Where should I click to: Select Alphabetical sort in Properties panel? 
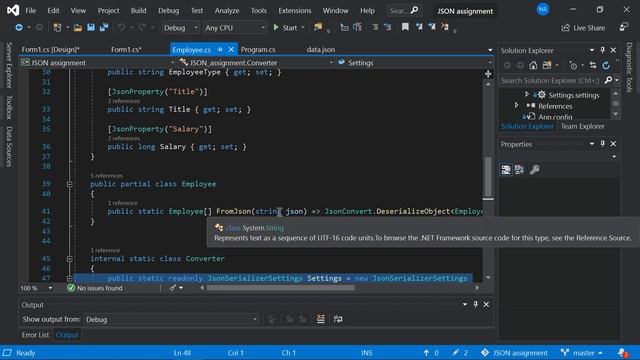click(x=519, y=170)
